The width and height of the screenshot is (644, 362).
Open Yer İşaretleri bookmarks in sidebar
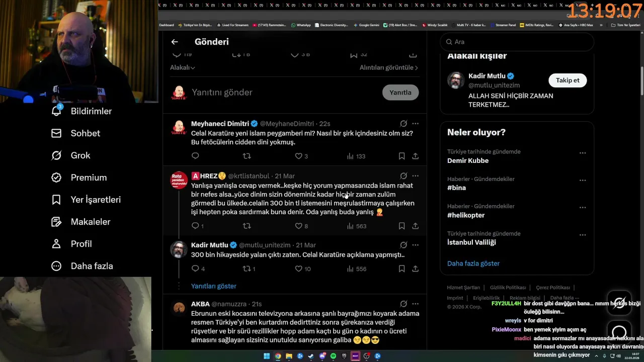click(x=86, y=200)
